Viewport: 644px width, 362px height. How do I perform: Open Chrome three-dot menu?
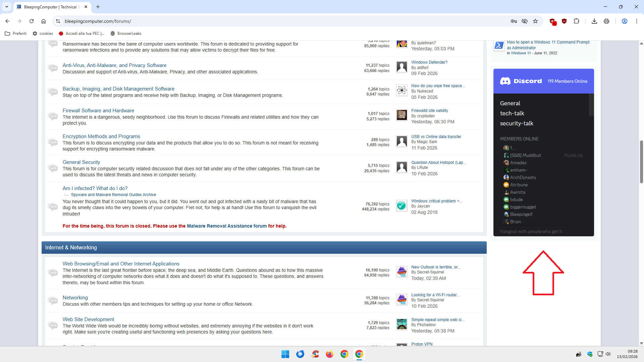click(x=636, y=21)
